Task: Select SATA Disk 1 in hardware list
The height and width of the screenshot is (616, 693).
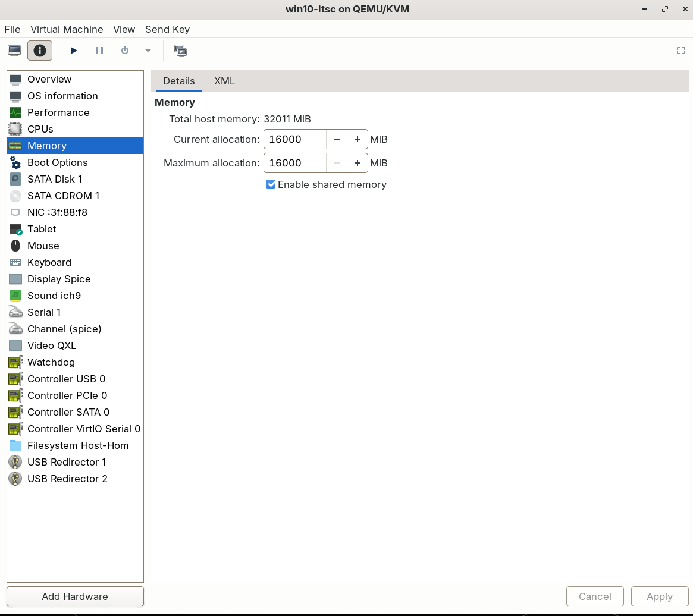Action: click(x=55, y=179)
